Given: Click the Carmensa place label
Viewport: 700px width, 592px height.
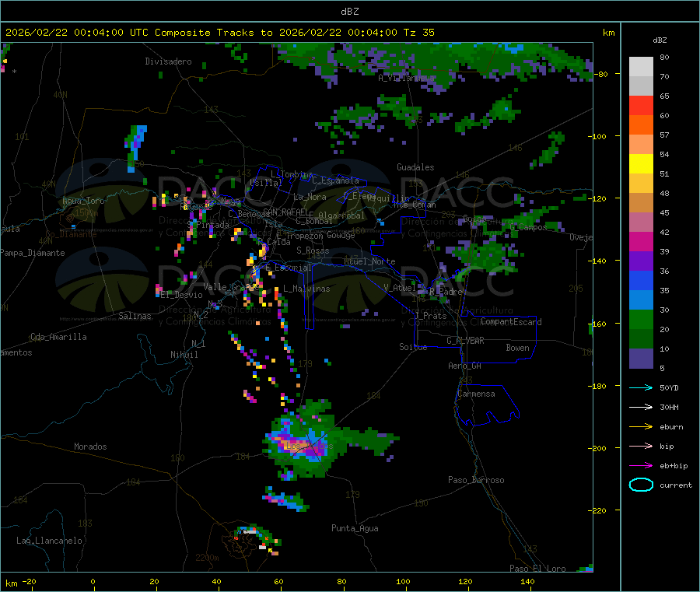Looking at the screenshot, I should 476,394.
